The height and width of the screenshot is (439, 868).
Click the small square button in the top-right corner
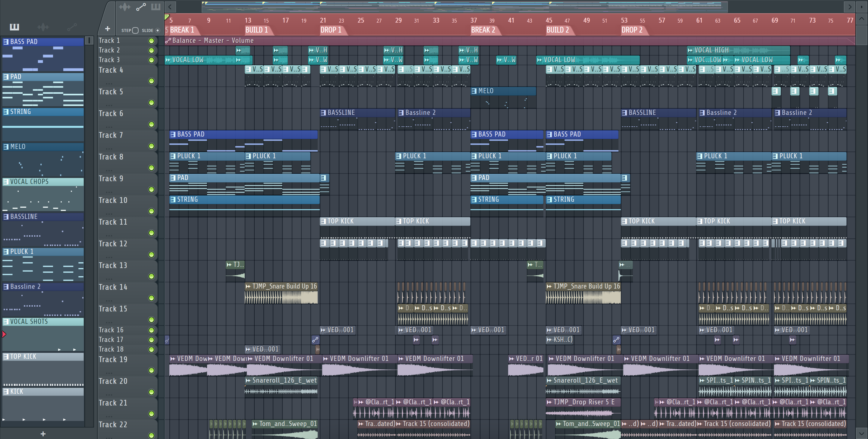tap(862, 6)
